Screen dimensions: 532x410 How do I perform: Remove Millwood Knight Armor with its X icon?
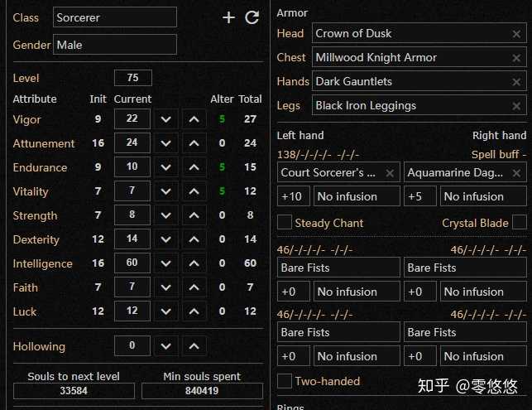pos(516,58)
